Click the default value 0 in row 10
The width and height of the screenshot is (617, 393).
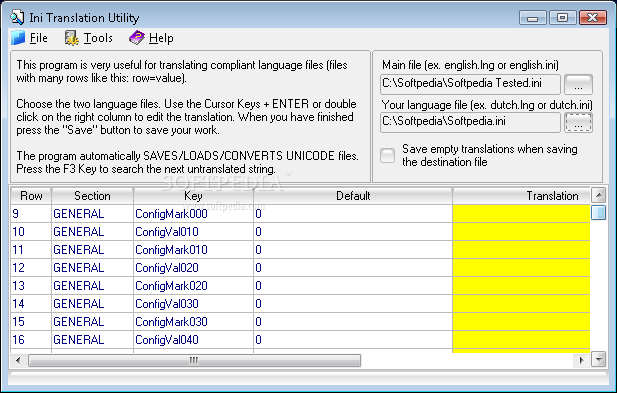click(x=353, y=232)
